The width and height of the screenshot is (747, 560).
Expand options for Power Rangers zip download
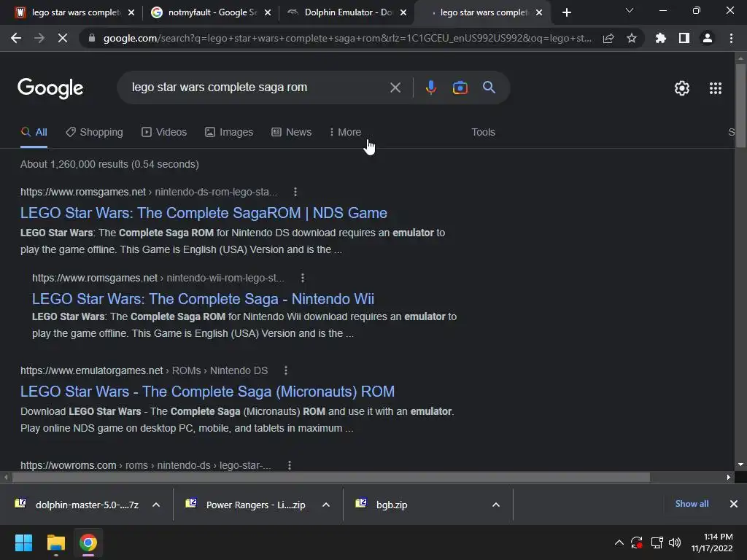coord(326,505)
